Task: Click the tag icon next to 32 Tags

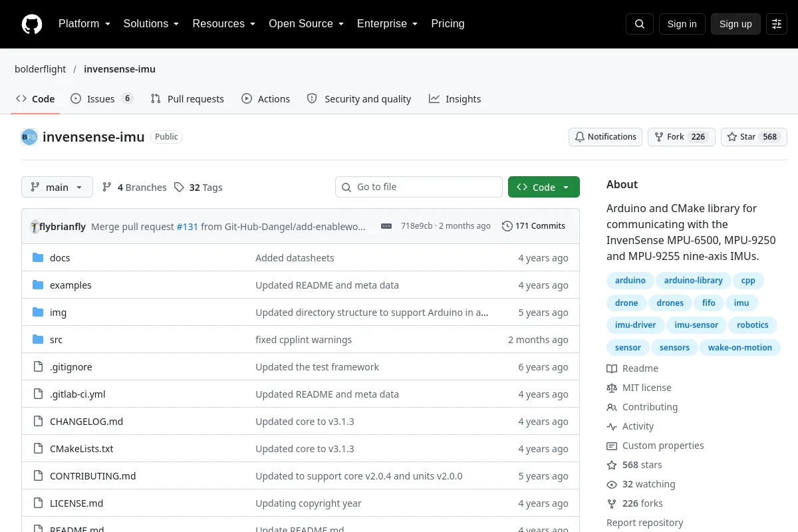Action: [179, 188]
